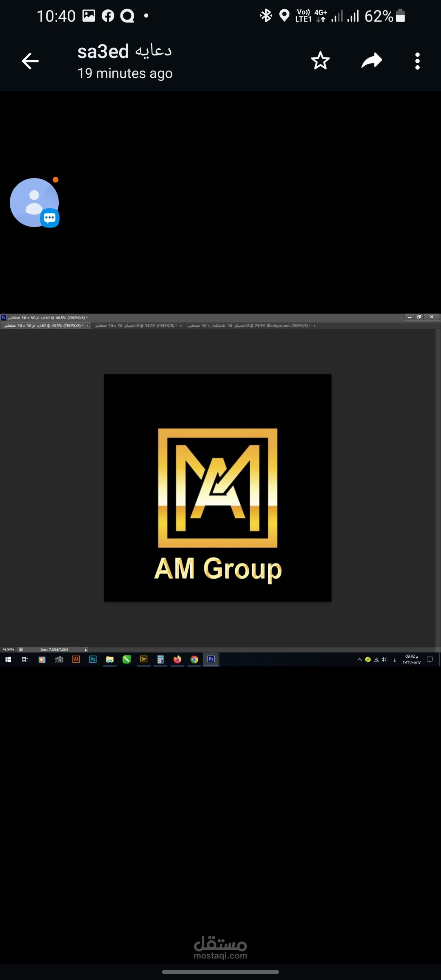Open Google Chrome from the taskbar
The height and width of the screenshot is (980, 441).
(194, 659)
